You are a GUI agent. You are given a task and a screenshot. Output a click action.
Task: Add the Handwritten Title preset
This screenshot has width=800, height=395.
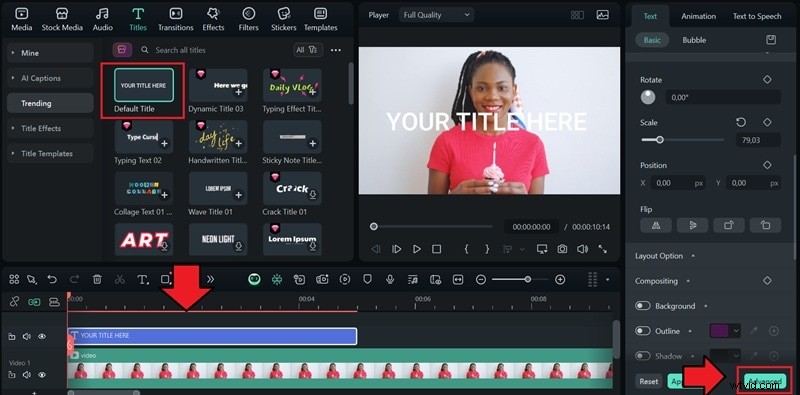239,144
